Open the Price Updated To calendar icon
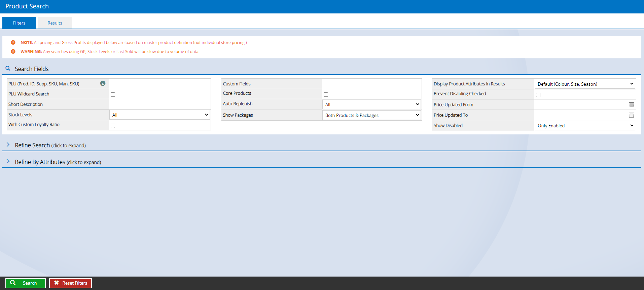The width and height of the screenshot is (644, 290). pos(631,115)
